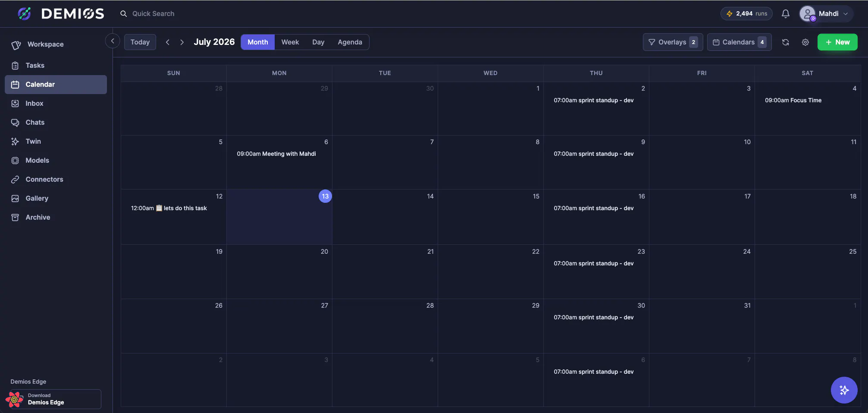Create a New event
868x413 pixels.
837,42
